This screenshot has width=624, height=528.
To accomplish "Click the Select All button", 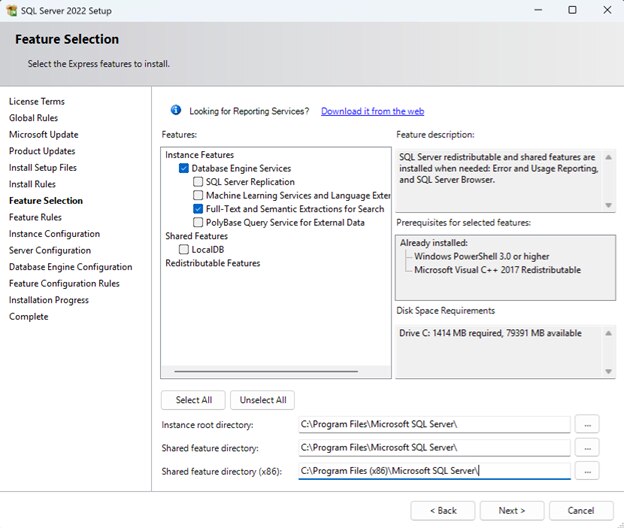I will click(x=193, y=400).
